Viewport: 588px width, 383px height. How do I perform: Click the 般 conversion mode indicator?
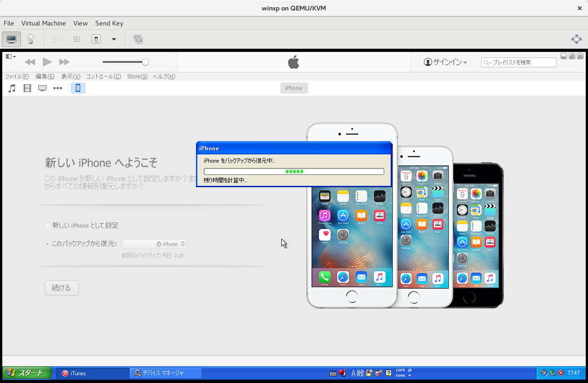[360, 373]
